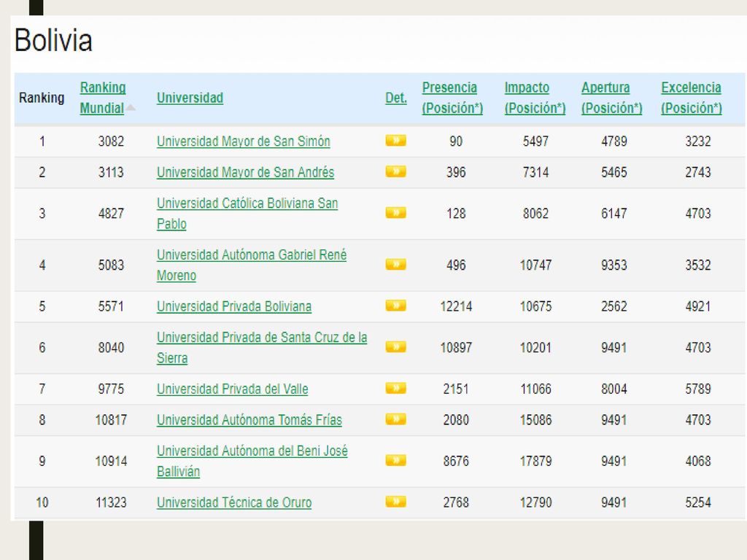Open Universidad Autónoma Tomás Frías link

click(x=249, y=420)
